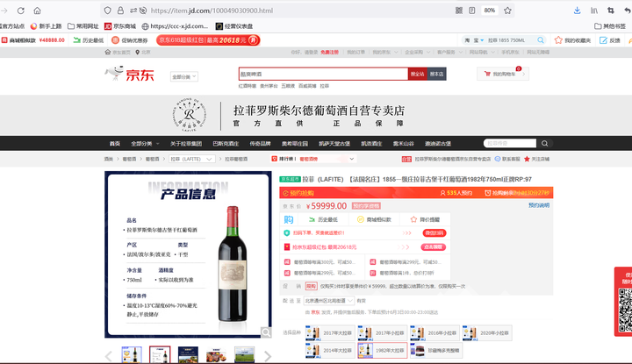The width and height of the screenshot is (632, 364).
Task: Click the crop screenshot icon in browser toolbar
Action: pyautogui.click(x=611, y=11)
